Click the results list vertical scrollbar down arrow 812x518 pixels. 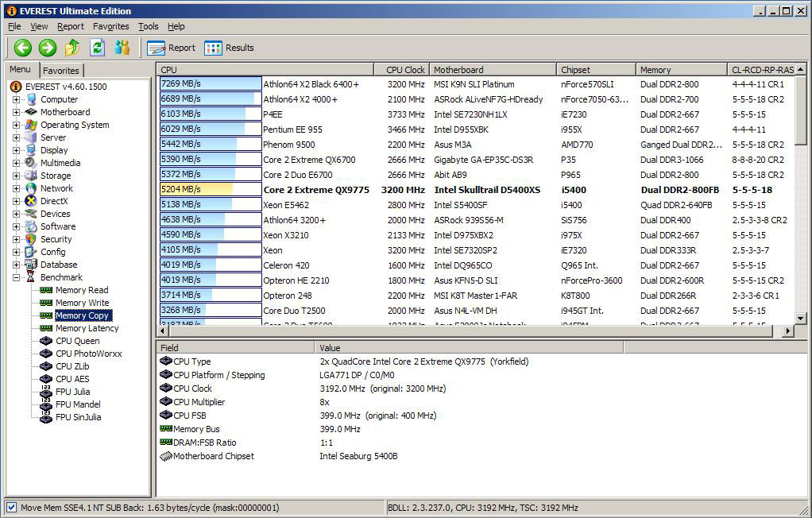(801, 319)
